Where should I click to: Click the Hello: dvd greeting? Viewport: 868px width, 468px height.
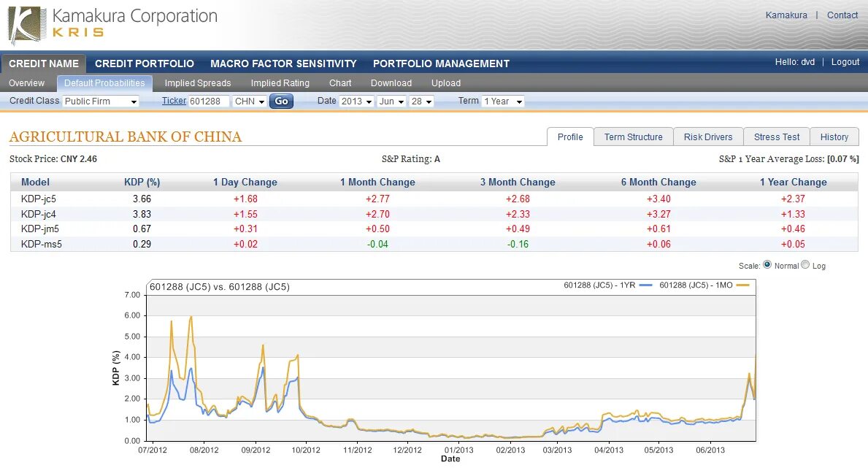tap(795, 62)
